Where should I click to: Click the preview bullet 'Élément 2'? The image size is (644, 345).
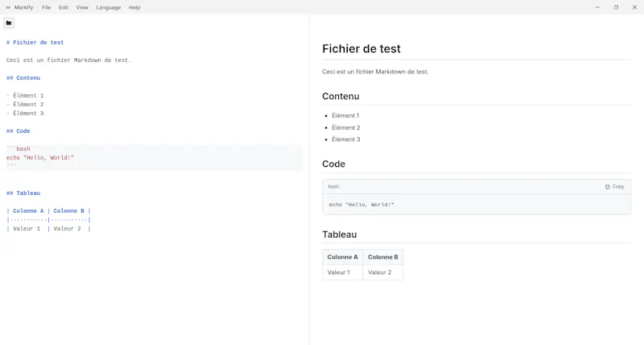(346, 127)
